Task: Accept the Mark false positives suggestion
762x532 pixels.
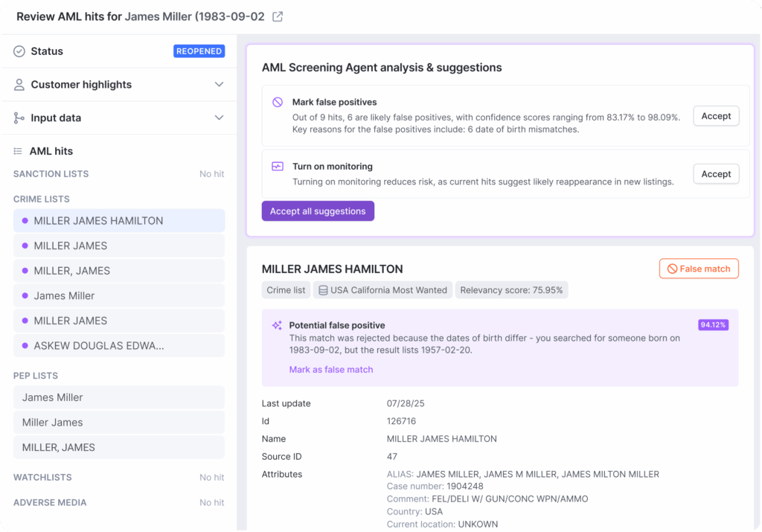Action: coord(716,116)
